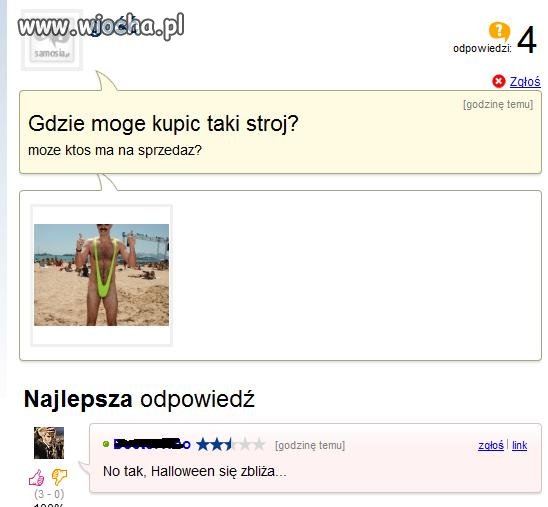Click the Zgłoś report link at top

tap(525, 82)
